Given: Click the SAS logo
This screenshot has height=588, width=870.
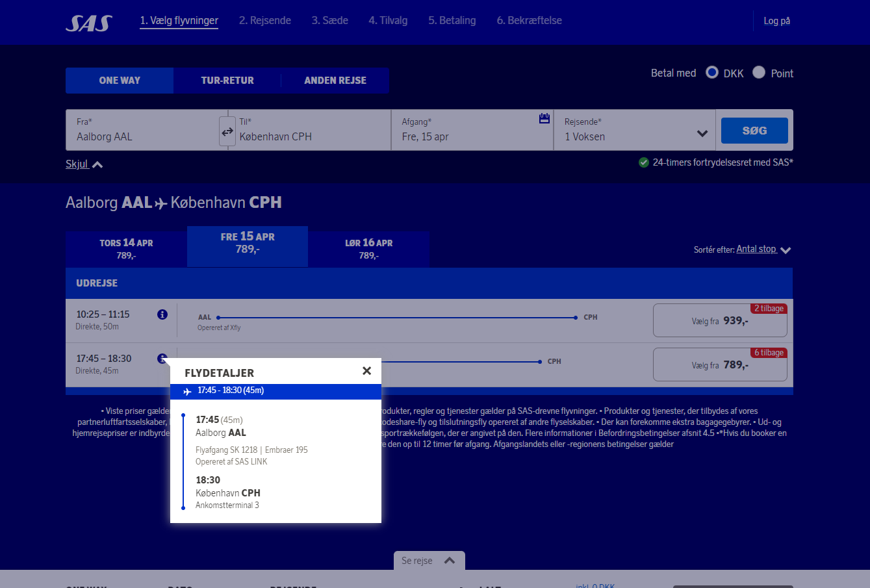Looking at the screenshot, I should click(x=89, y=23).
